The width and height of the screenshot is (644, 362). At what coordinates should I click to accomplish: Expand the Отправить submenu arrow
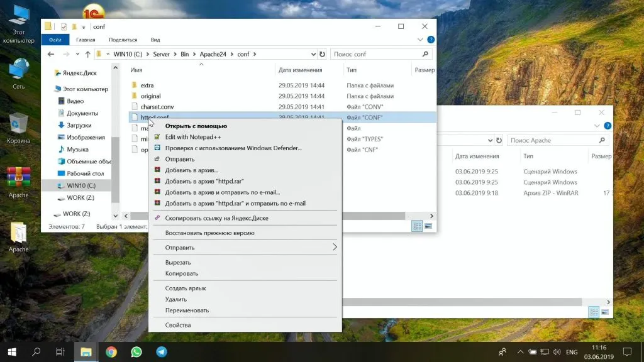(335, 248)
